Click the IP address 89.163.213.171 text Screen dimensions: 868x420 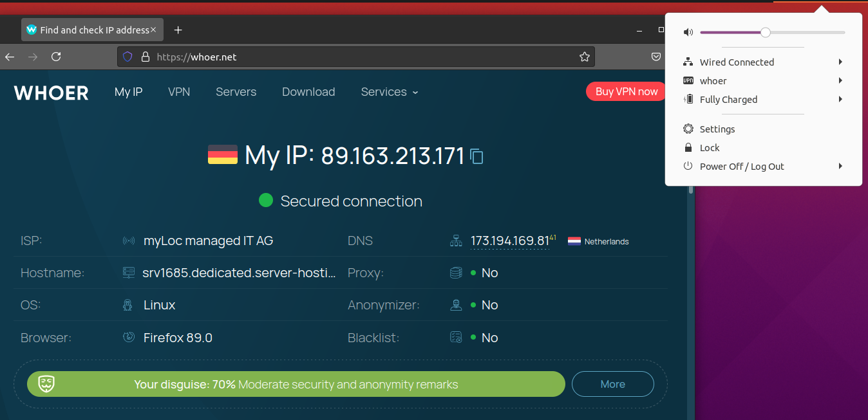[x=393, y=156]
